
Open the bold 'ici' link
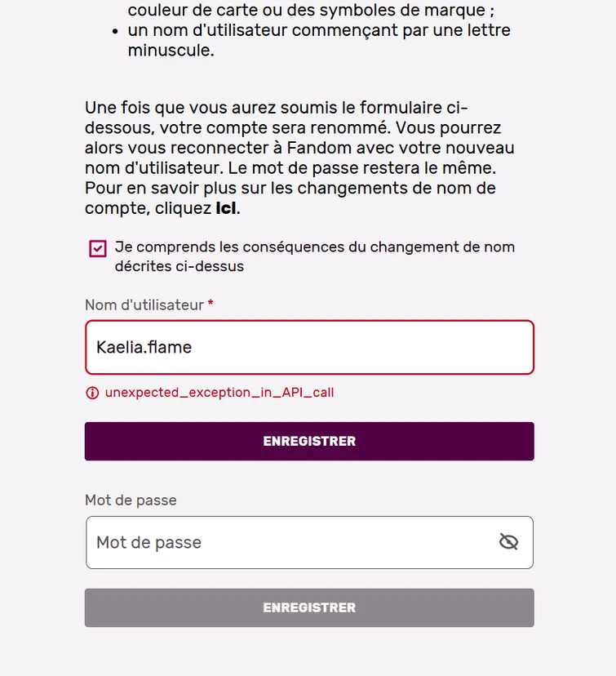coord(226,208)
